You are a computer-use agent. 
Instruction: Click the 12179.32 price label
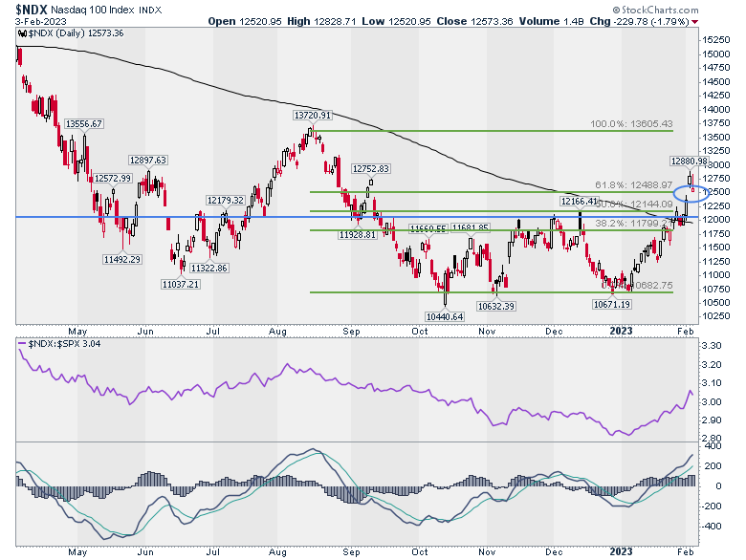click(225, 200)
